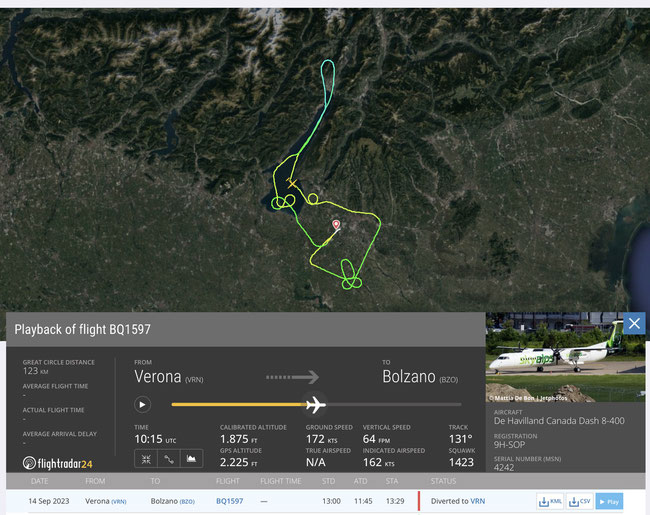Click the blue Play button in flight row

[x=609, y=501]
